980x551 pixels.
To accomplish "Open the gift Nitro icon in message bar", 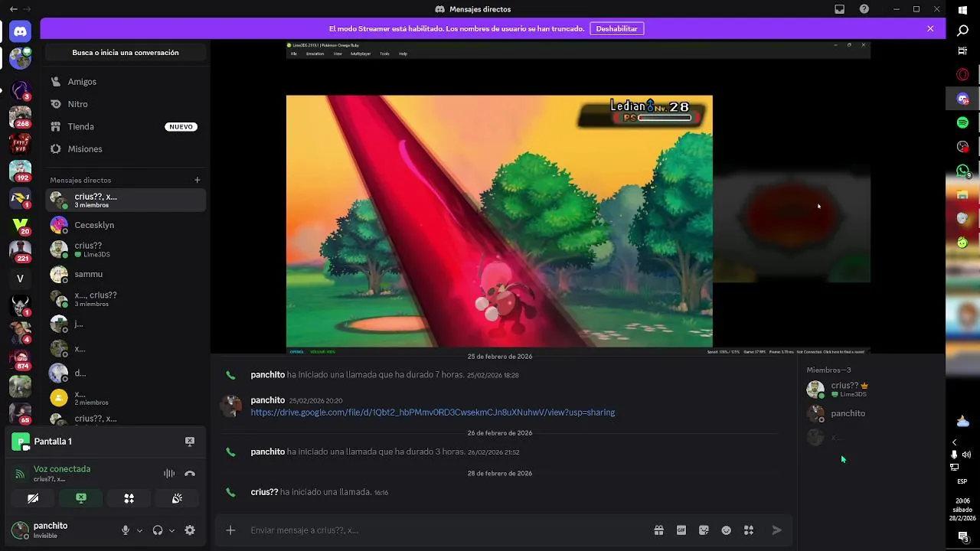I will click(658, 530).
